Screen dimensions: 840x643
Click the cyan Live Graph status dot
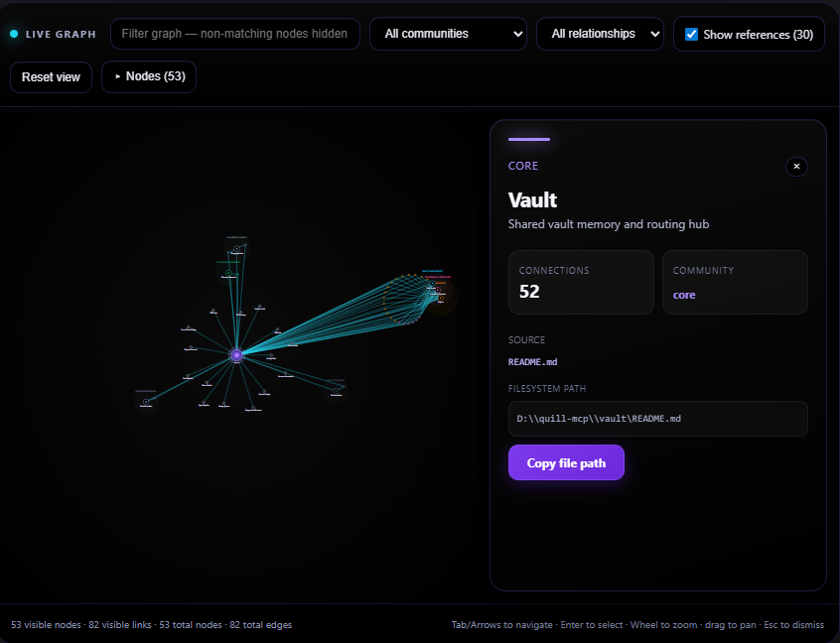point(14,34)
